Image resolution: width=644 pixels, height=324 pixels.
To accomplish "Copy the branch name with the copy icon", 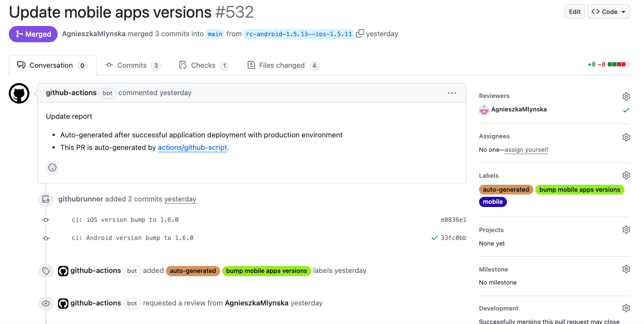I will pos(361,33).
